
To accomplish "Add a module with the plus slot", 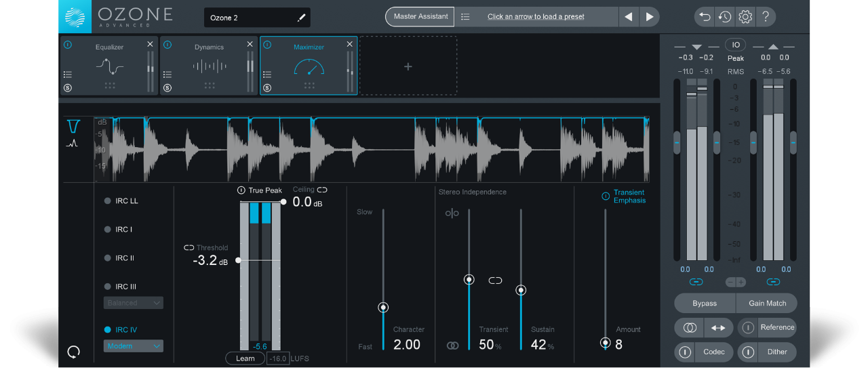I will 408,66.
